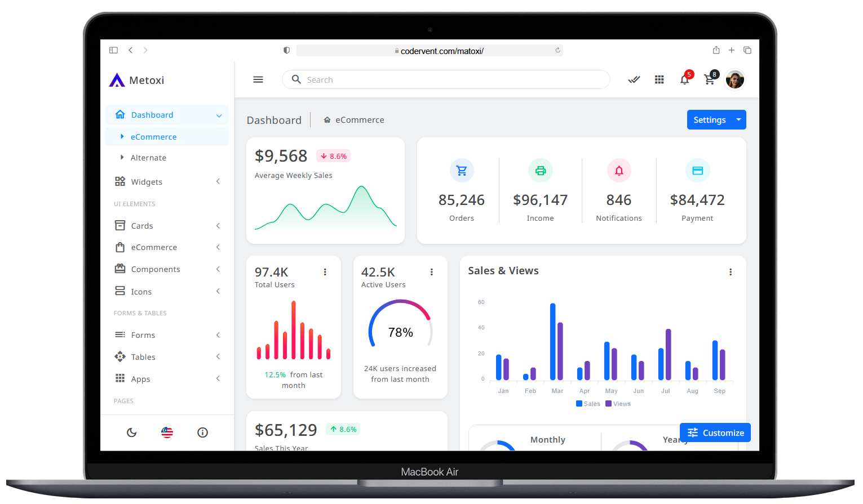Toggle the Sales series in chart legend
The height and width of the screenshot is (504, 863).
point(588,404)
